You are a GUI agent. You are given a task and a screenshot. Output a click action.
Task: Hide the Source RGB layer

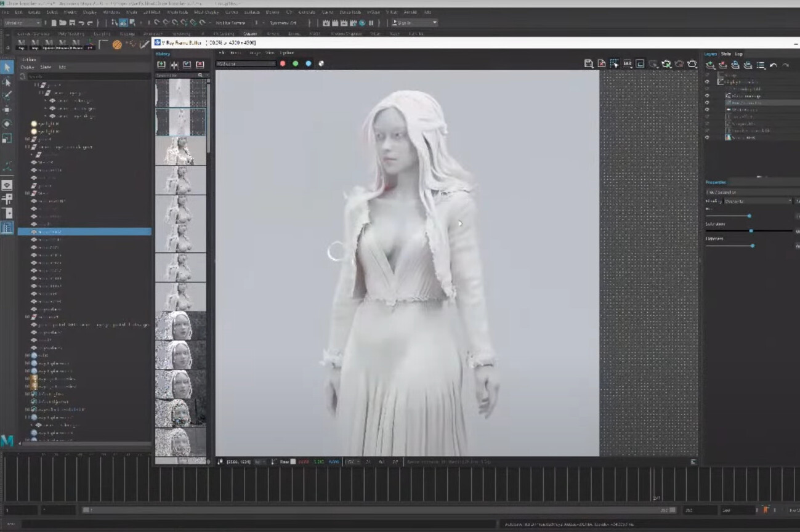tap(707, 137)
